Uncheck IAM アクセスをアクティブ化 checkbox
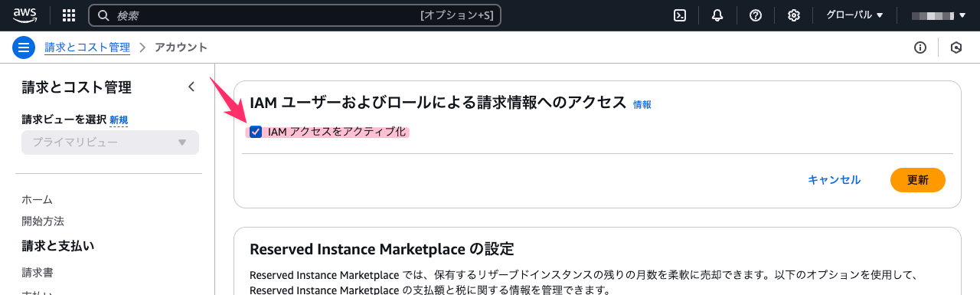Viewport: 980px width, 295px height. click(256, 132)
